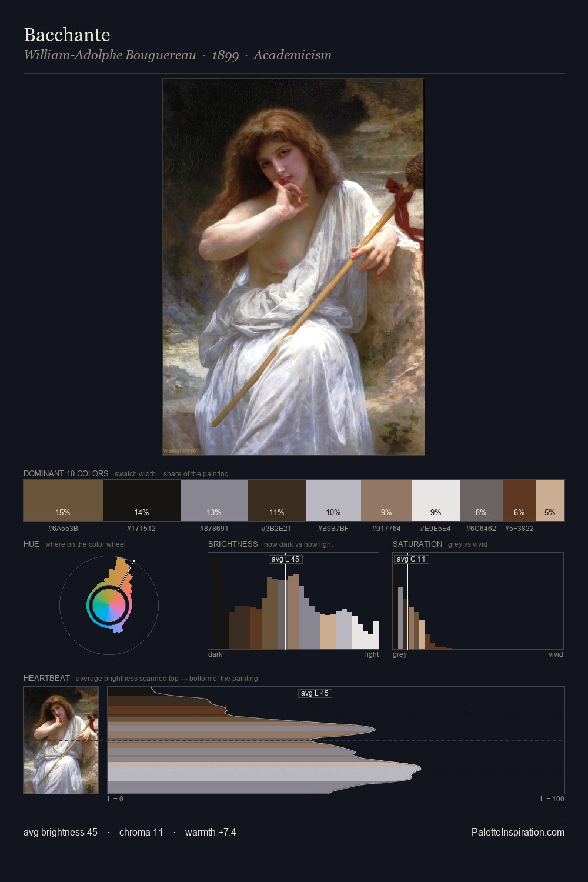The width and height of the screenshot is (588, 882).
Task: Click the brightness histogram chart
Action: coord(293,601)
